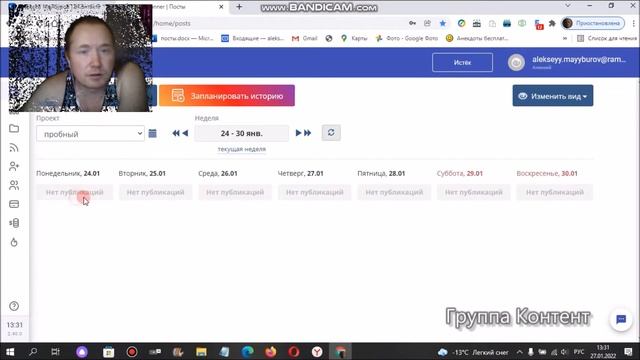Image resolution: width=640 pixels, height=360 pixels.
Task: Click account email alekseyy.mayyburov
Action: pyautogui.click(x=579, y=60)
